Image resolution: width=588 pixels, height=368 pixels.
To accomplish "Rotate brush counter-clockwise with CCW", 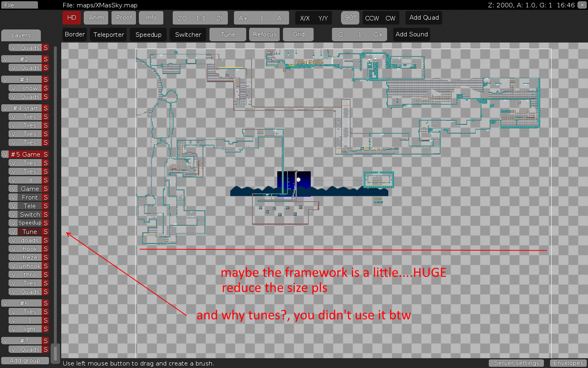I will 372,18.
